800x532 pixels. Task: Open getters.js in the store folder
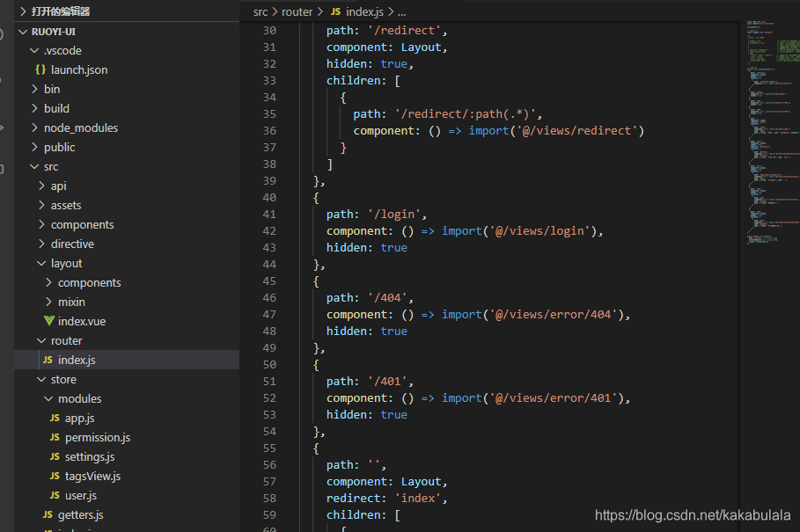(x=81, y=514)
